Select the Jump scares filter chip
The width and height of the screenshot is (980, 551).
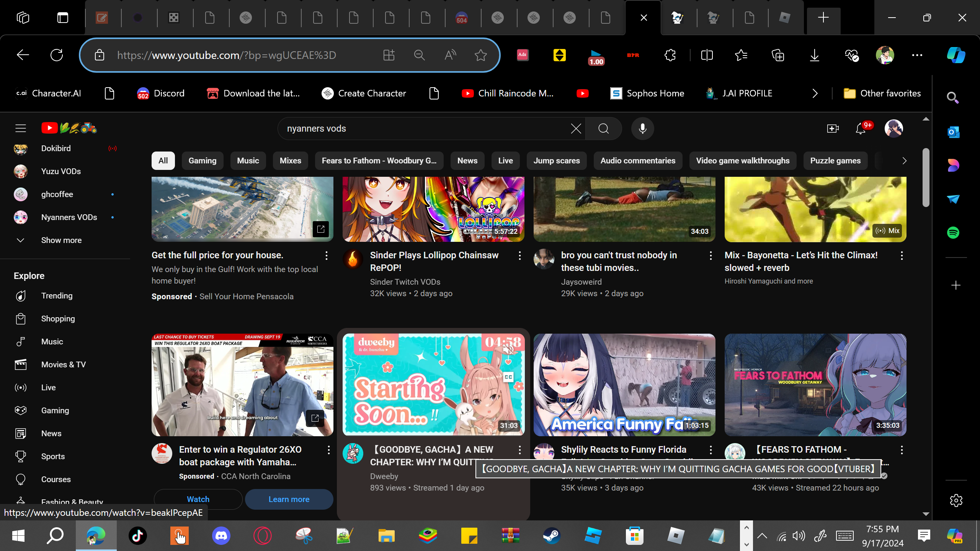[556, 161]
